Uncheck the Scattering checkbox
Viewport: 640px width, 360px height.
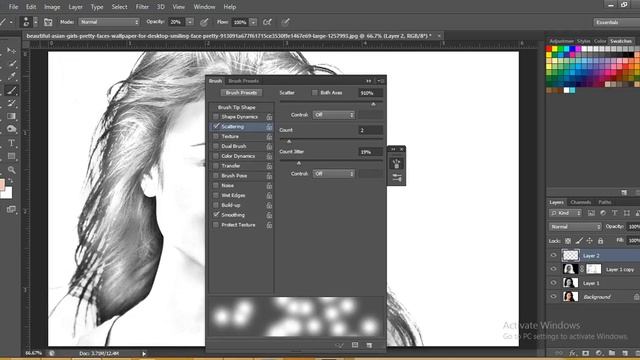[x=216, y=127]
